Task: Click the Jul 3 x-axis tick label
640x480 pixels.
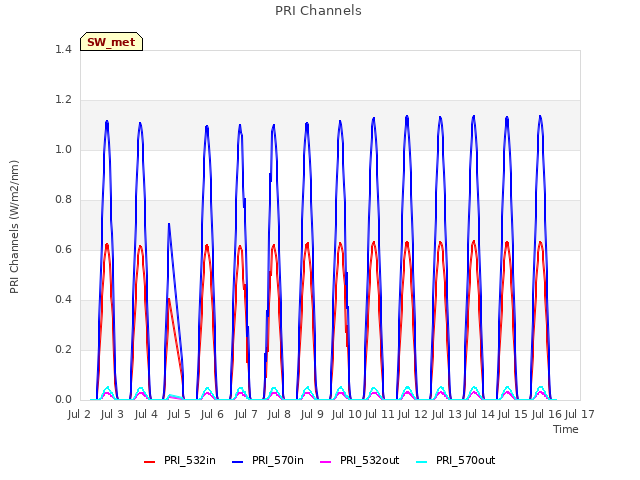Action: click(112, 414)
